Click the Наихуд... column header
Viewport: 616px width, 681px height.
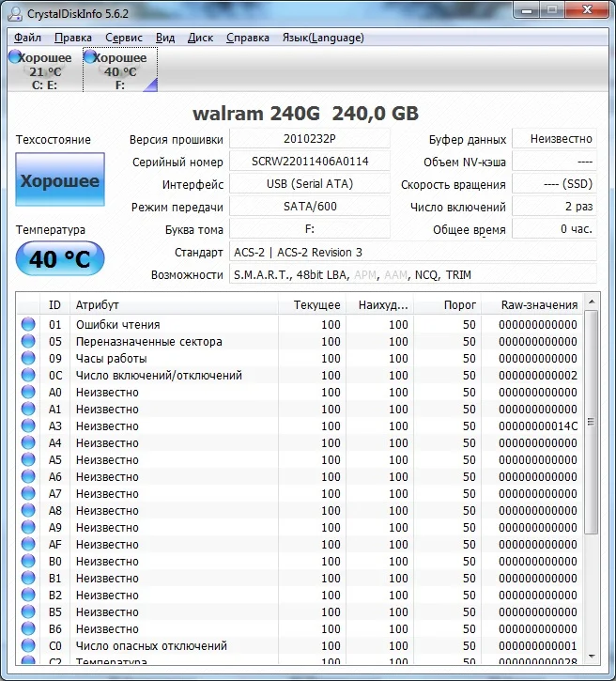pyautogui.click(x=380, y=305)
